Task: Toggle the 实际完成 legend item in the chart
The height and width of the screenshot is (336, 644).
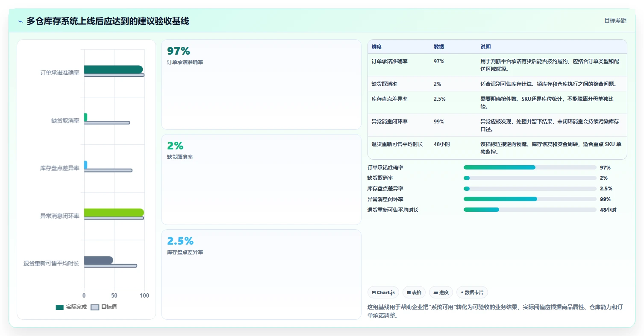Action: 71,307
